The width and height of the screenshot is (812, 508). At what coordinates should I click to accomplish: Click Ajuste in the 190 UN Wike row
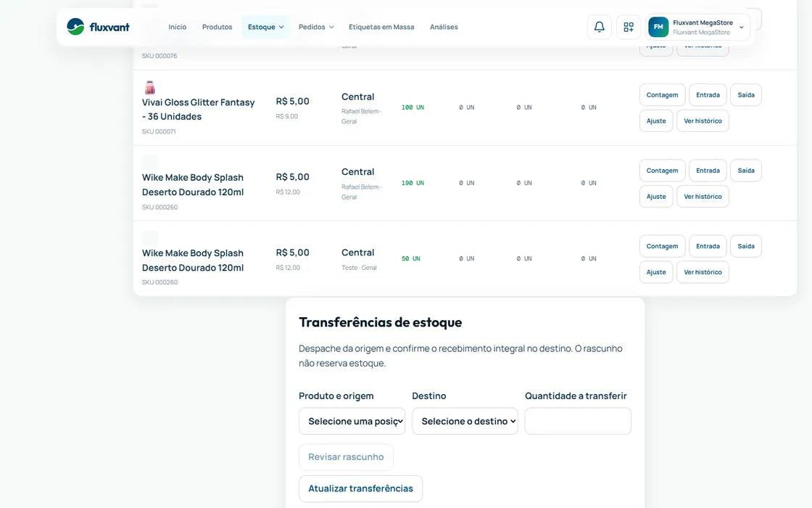(656, 197)
